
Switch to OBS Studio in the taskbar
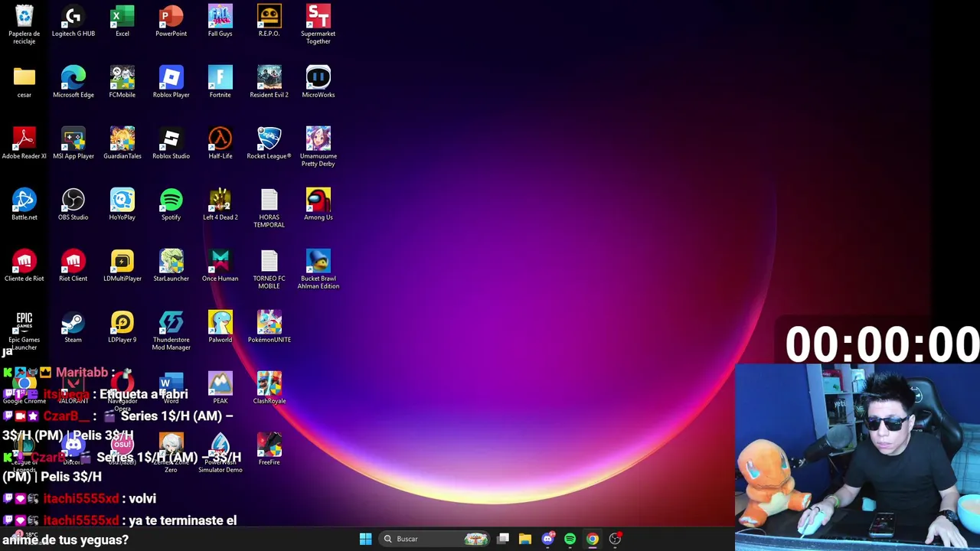(x=615, y=539)
